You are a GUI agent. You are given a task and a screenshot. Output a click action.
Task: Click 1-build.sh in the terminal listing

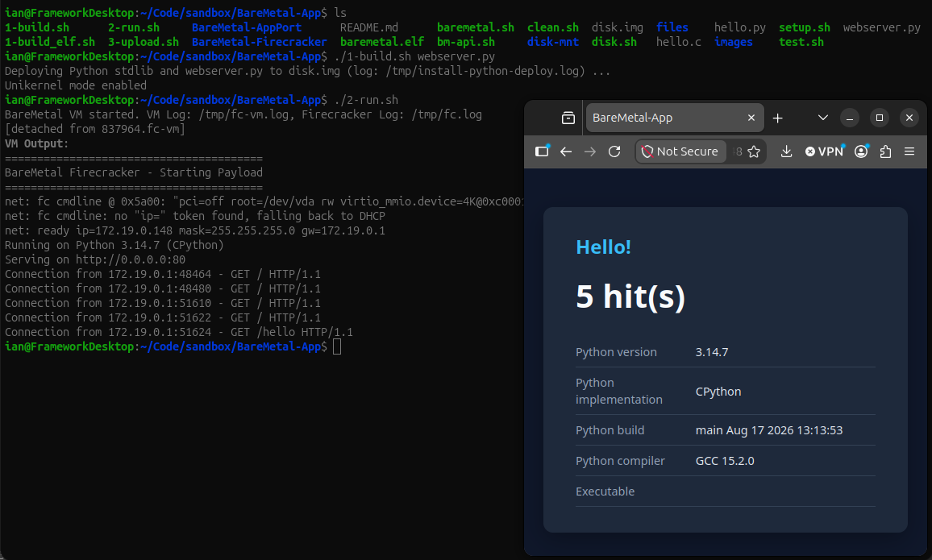(37, 27)
